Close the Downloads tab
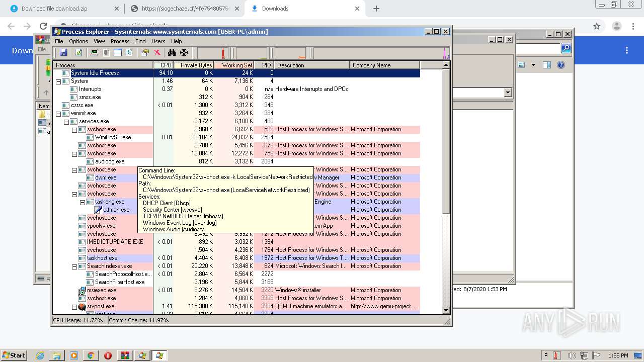This screenshot has height=362, width=644. [x=357, y=9]
